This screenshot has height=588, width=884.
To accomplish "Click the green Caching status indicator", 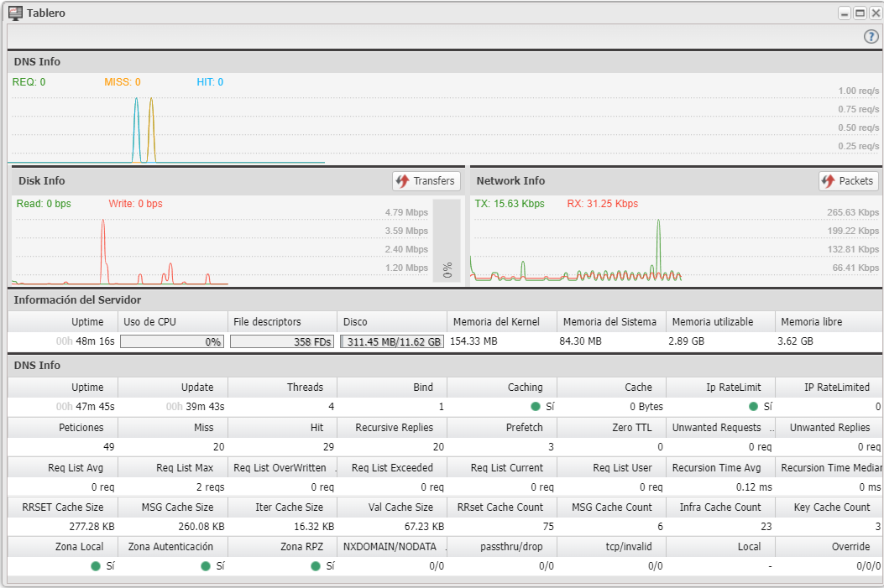I will [x=535, y=407].
